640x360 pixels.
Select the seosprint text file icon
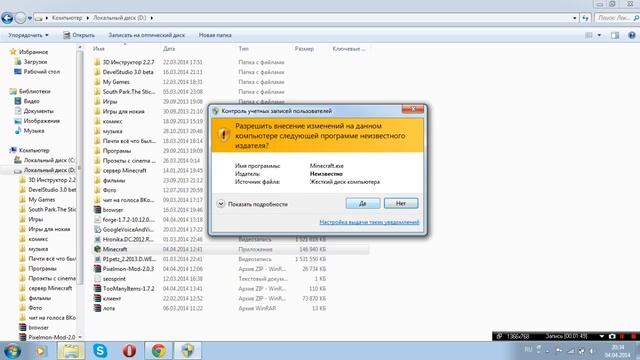click(x=97, y=279)
